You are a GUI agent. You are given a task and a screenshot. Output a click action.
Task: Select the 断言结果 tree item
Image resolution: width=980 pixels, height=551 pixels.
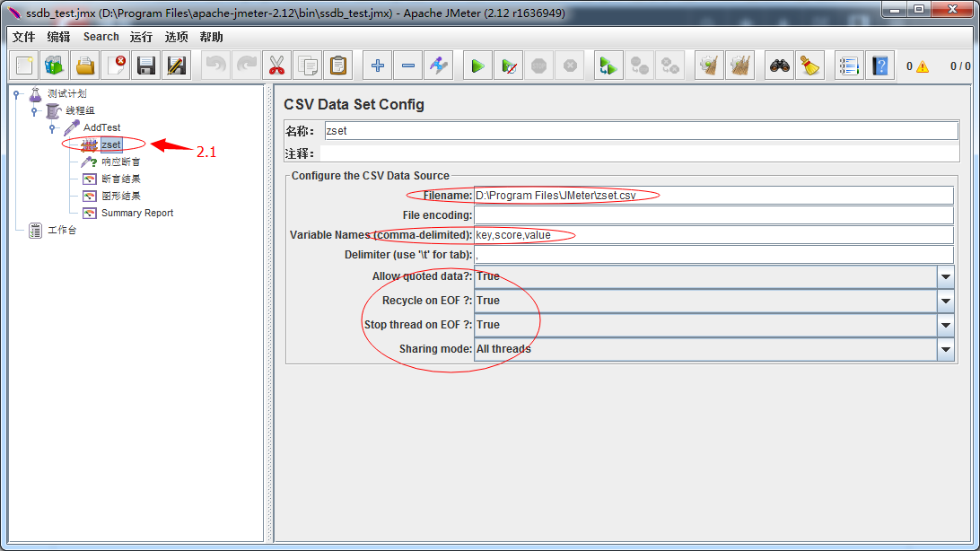pos(120,179)
